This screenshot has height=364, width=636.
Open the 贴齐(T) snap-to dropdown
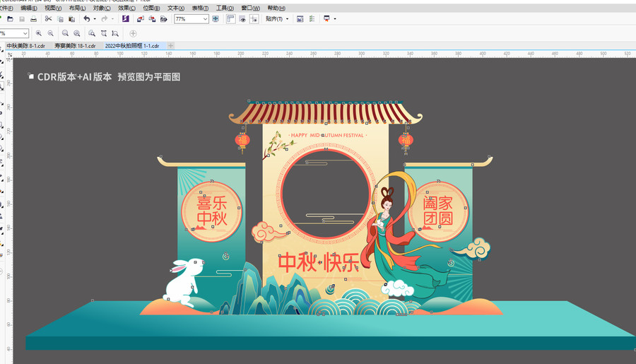(x=277, y=18)
